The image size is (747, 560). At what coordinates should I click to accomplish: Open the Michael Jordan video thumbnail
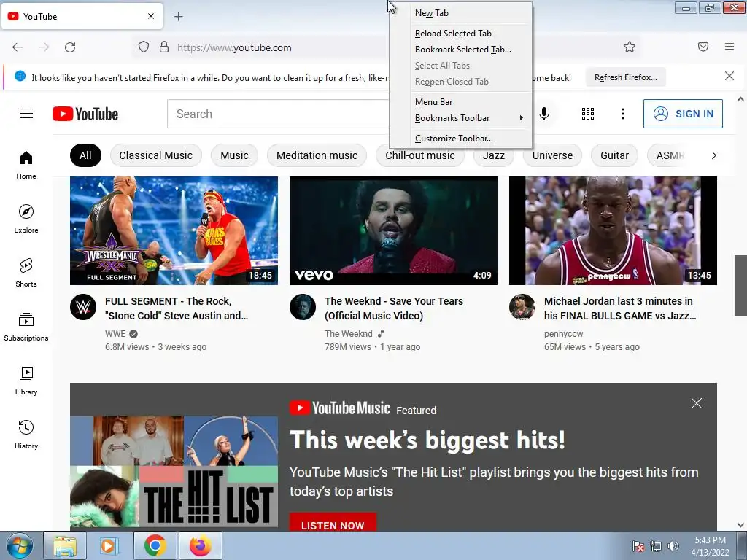point(613,231)
